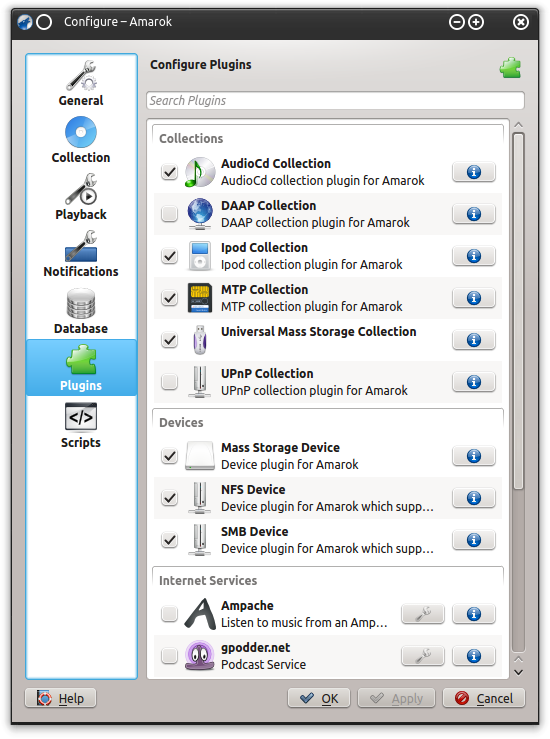Viewport: 550px width, 739px height.
Task: Open the Database settings page
Action: point(81,312)
